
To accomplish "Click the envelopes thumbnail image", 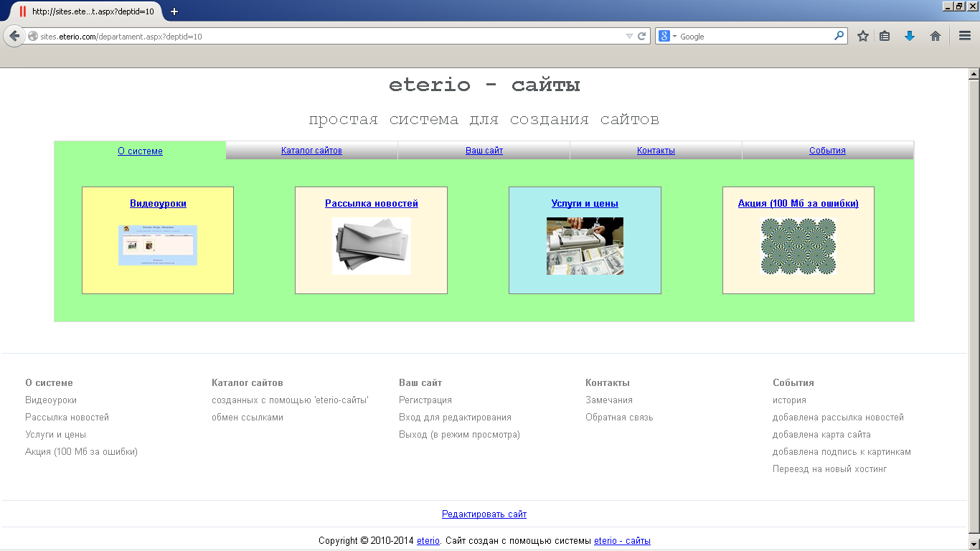I will coord(372,246).
